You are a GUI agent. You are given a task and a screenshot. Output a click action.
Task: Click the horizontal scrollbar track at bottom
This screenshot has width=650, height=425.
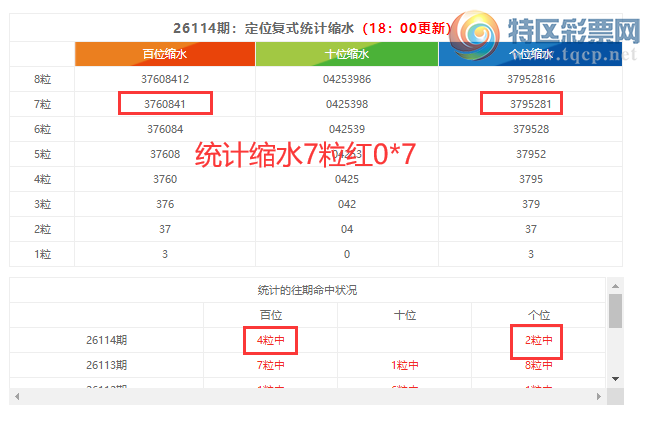[308, 396]
